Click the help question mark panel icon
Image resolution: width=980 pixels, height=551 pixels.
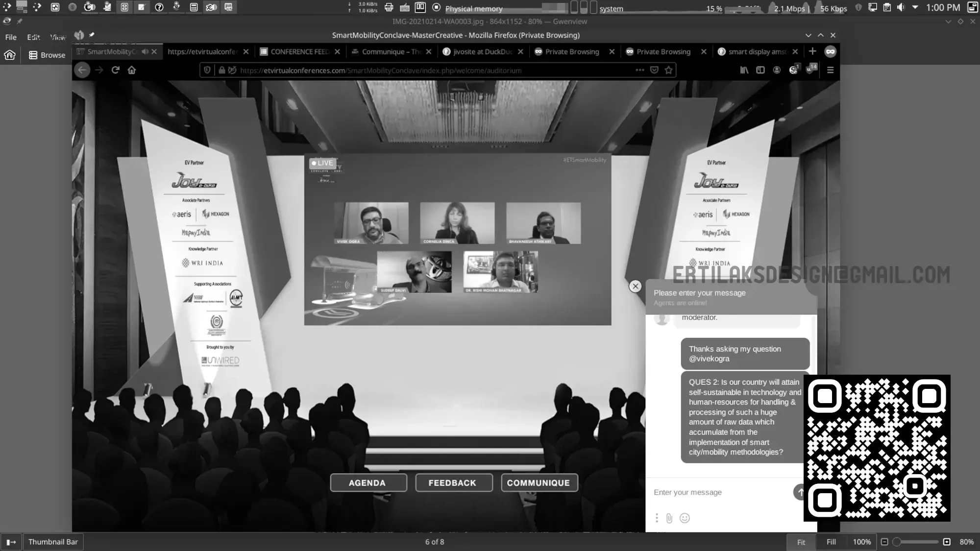[159, 7]
